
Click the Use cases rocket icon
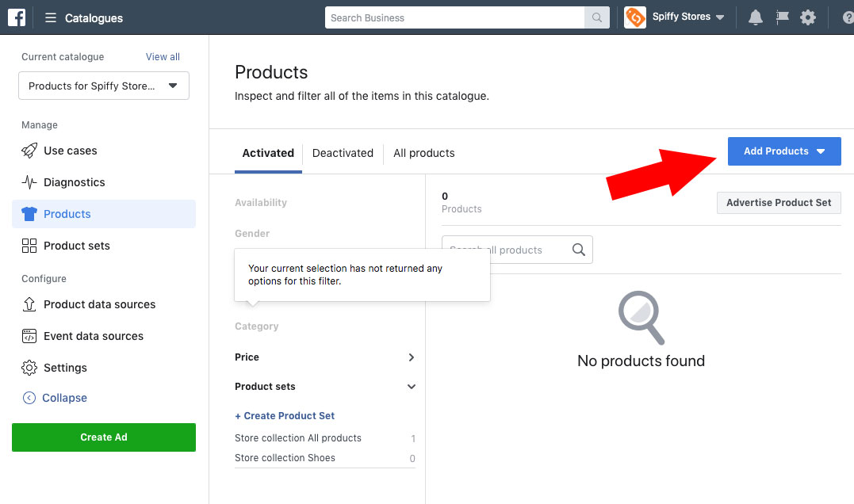click(x=29, y=151)
